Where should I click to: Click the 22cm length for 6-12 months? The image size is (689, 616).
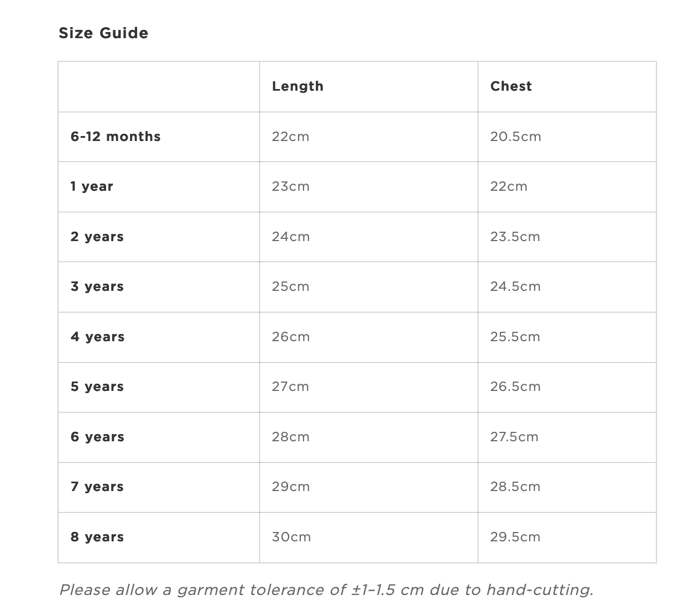[x=290, y=137]
